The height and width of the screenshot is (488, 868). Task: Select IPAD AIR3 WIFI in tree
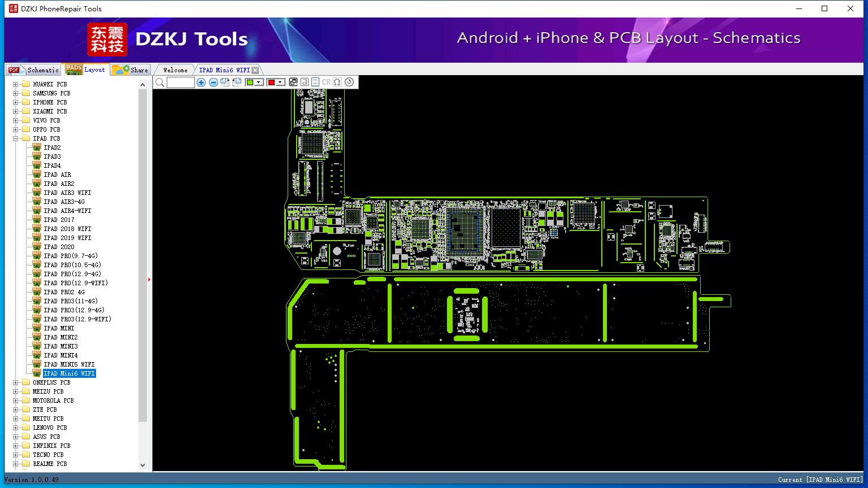tap(67, 193)
